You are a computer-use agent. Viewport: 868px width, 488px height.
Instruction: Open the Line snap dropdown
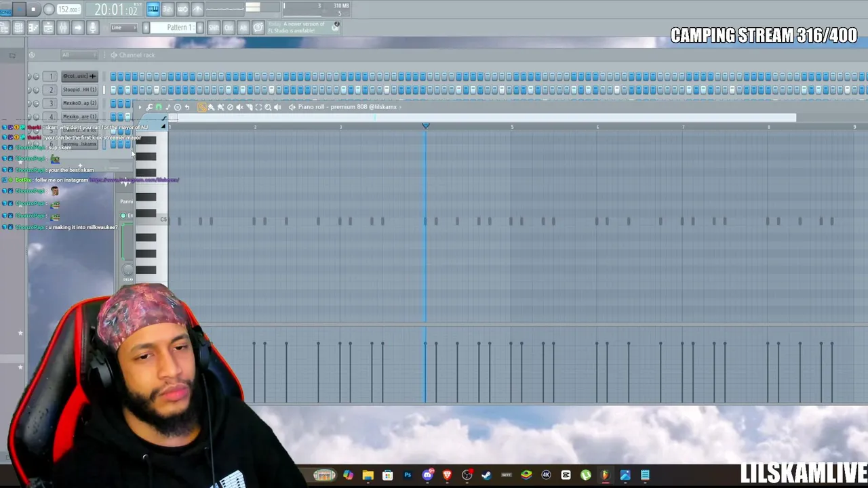[123, 28]
